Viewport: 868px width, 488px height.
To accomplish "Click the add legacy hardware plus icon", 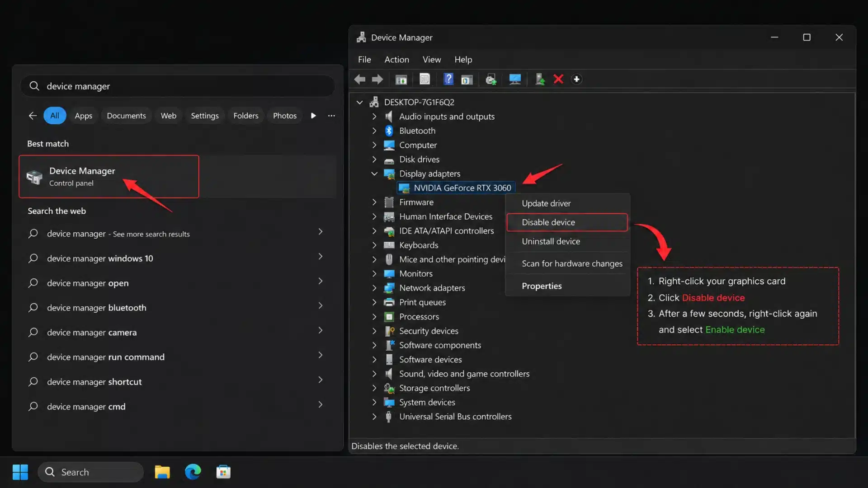I will point(576,80).
